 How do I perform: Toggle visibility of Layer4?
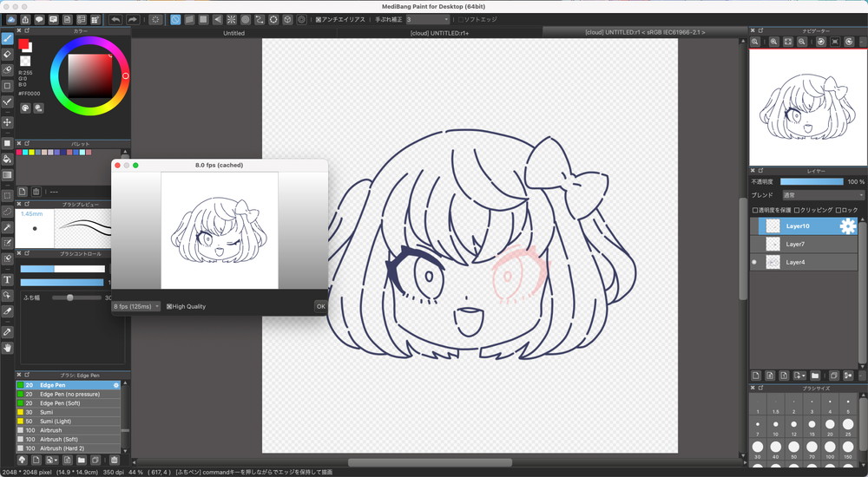point(754,262)
